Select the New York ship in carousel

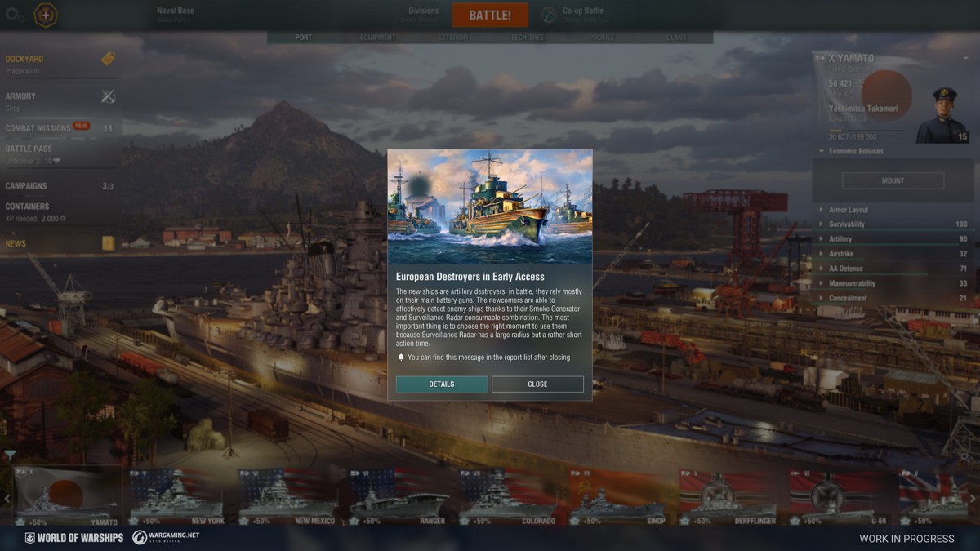point(177,496)
